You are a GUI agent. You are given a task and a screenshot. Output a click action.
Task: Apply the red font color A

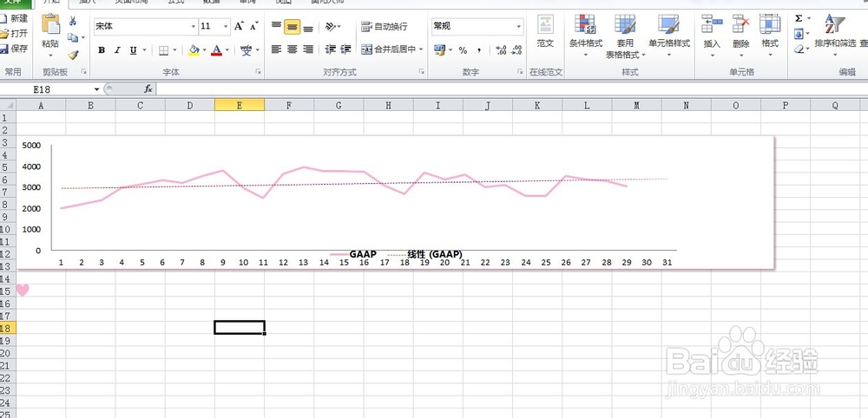(216, 50)
